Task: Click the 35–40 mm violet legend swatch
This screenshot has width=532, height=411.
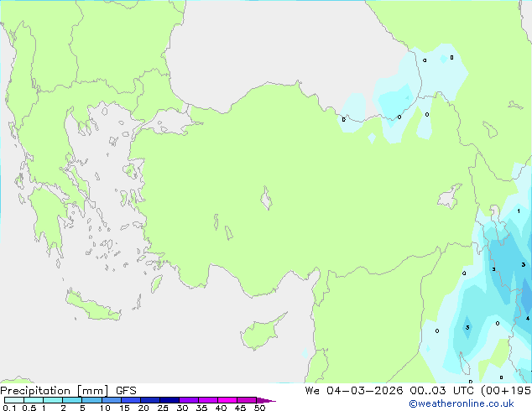Action: (208, 400)
